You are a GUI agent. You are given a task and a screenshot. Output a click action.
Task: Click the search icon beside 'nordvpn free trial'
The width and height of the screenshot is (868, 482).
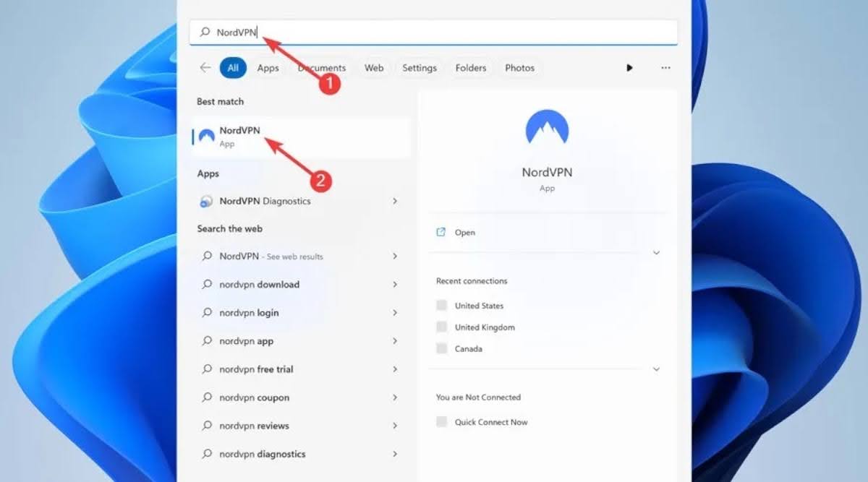(207, 369)
